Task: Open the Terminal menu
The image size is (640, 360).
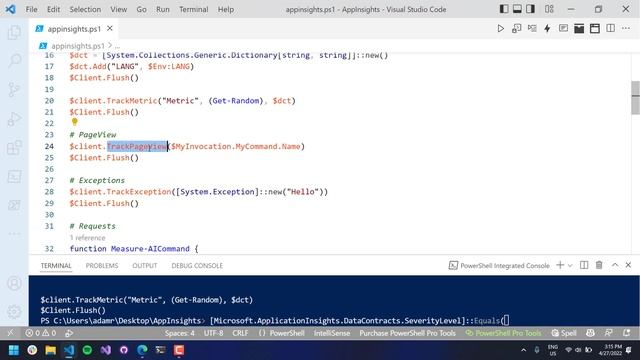Action: tap(193, 9)
